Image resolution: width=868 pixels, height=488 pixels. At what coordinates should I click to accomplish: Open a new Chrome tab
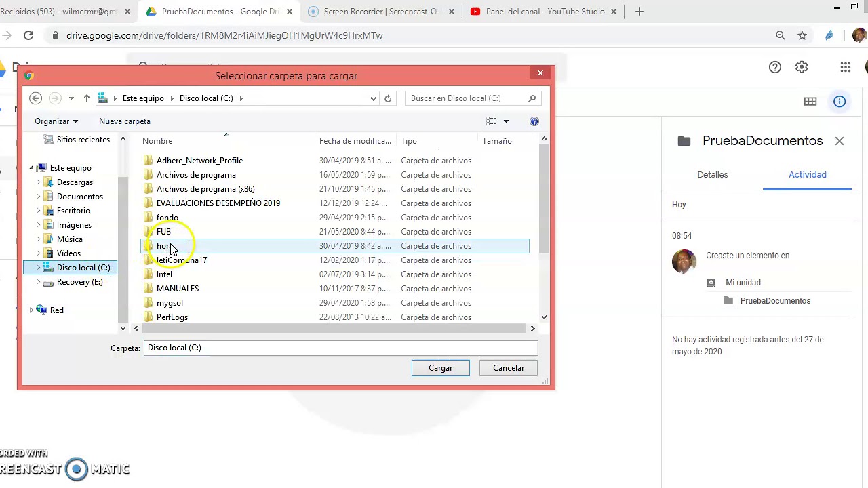click(x=639, y=12)
